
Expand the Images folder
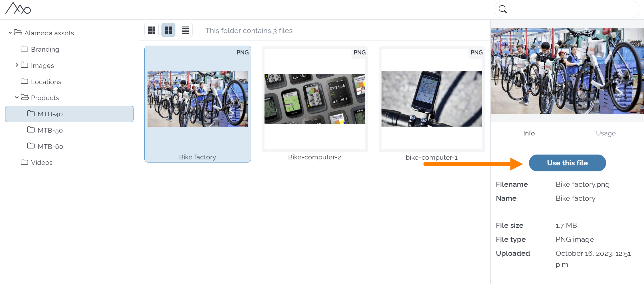point(17,65)
